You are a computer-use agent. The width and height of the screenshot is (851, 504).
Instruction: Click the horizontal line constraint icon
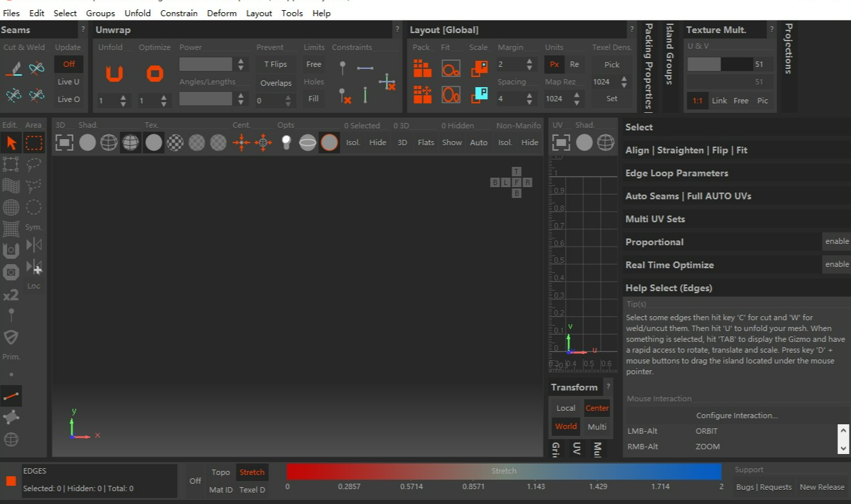tap(365, 68)
